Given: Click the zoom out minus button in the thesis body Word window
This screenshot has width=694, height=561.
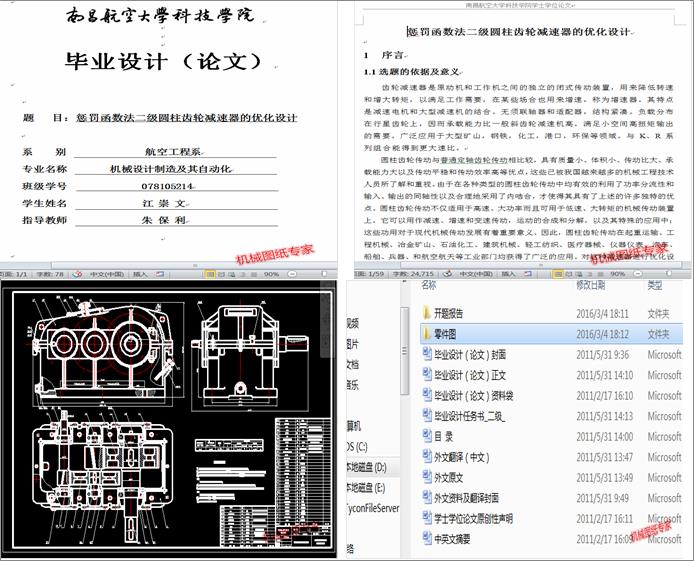Looking at the screenshot, I should click(x=638, y=274).
